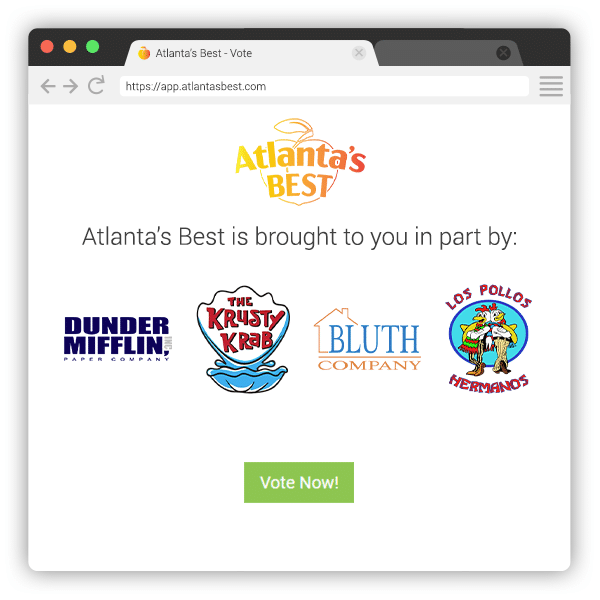The width and height of the screenshot is (600, 600).
Task: Choose the Los Pollos Hermanos logo
Action: [x=489, y=339]
